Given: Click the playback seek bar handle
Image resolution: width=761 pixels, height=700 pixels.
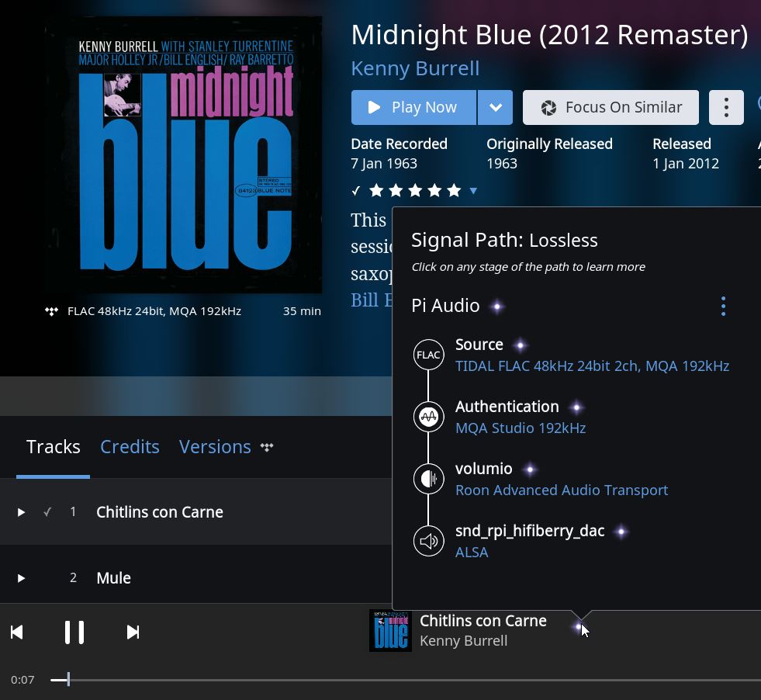Looking at the screenshot, I should 68,679.
